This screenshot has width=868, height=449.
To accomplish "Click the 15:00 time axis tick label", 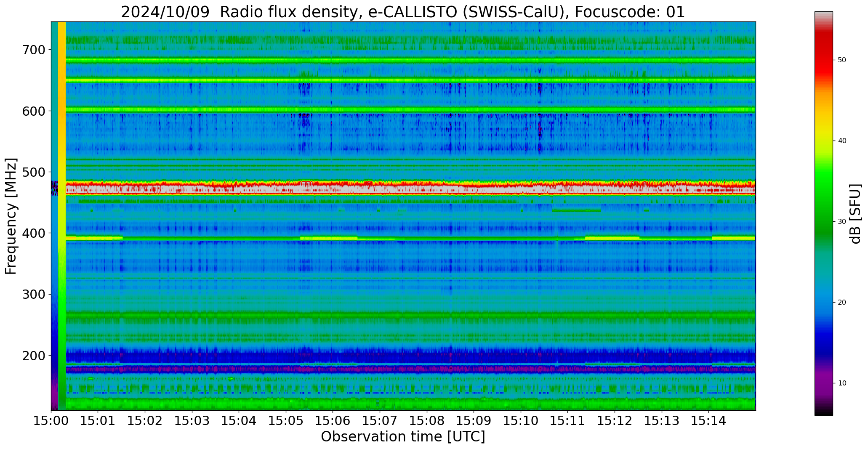I will [x=51, y=420].
